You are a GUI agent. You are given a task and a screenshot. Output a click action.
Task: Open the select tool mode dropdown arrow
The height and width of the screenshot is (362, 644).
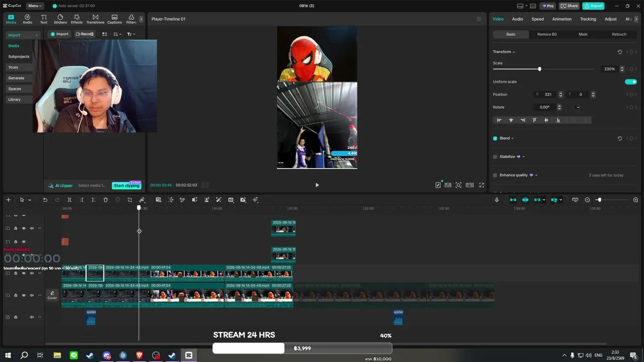point(30,200)
